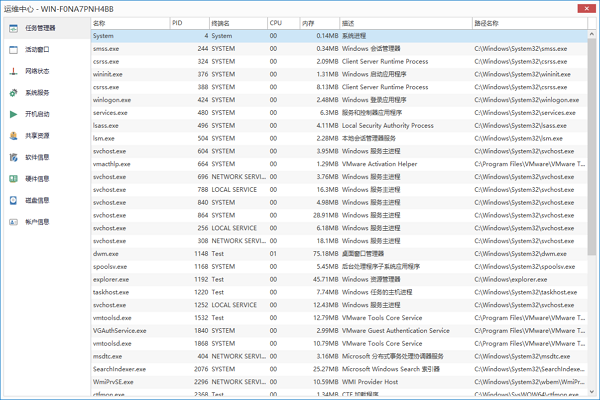Select the System process row with PID 4
The image size is (600, 400).
[339, 36]
